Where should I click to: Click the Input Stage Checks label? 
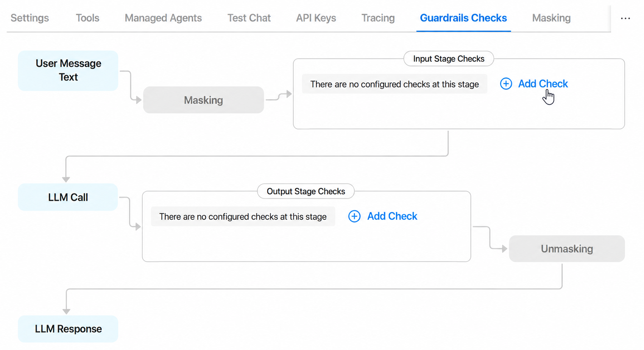click(449, 59)
